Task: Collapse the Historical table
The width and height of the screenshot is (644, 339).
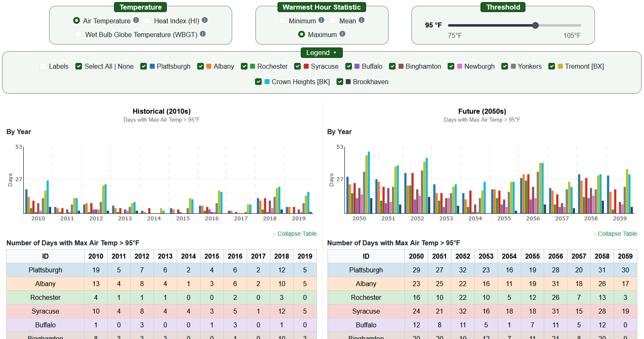Action: click(x=295, y=234)
